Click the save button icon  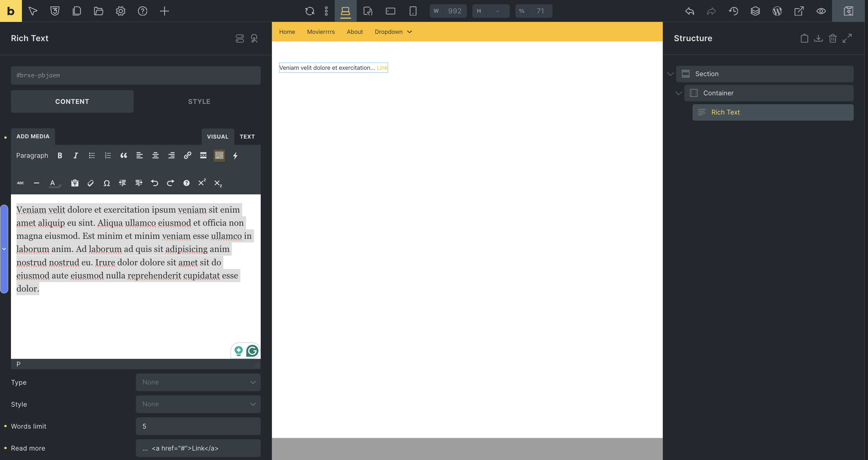[x=849, y=11]
